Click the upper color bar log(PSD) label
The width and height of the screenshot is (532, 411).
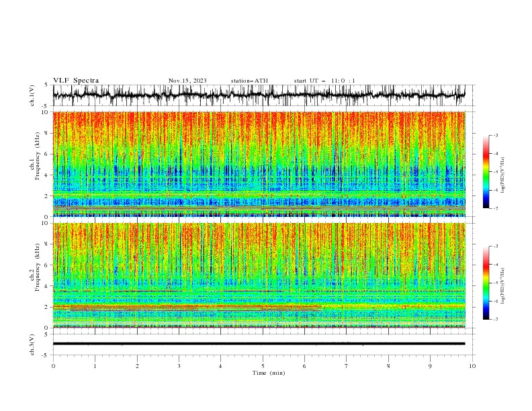[x=502, y=175]
